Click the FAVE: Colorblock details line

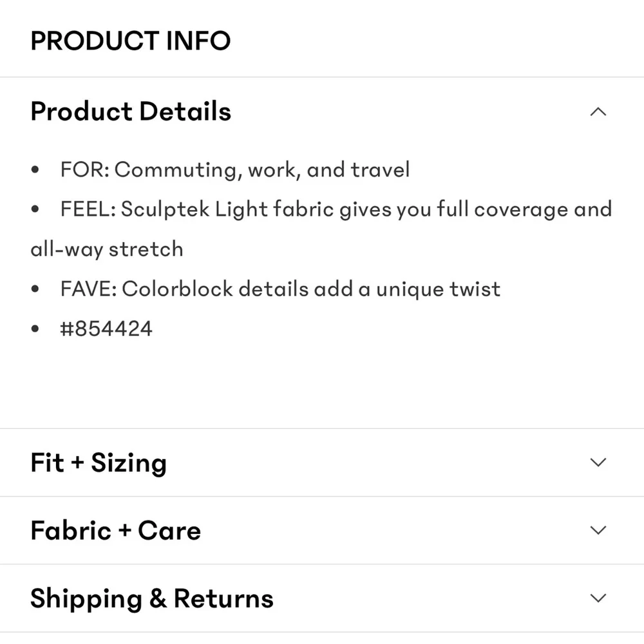click(x=280, y=289)
